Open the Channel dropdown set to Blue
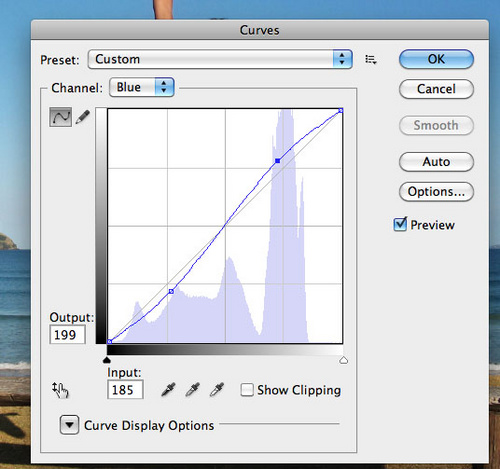Image resolution: width=500 pixels, height=469 pixels. [142, 87]
